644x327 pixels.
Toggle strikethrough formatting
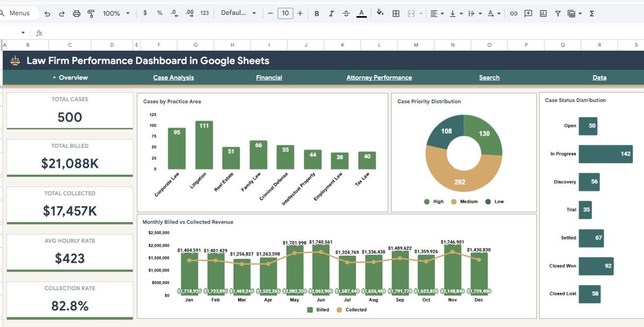click(x=346, y=13)
